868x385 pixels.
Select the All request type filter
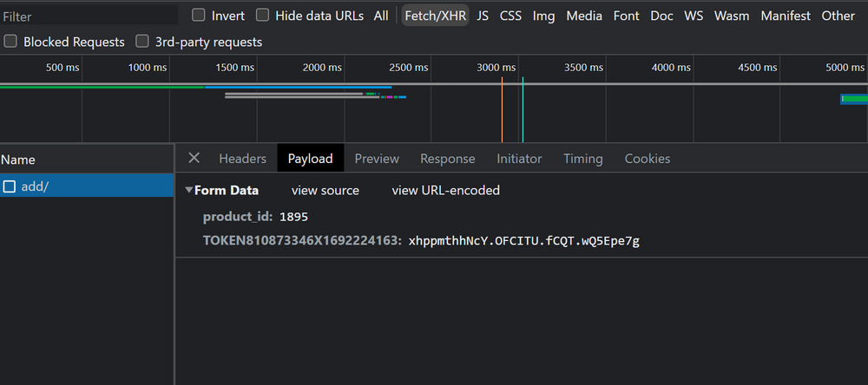pos(381,16)
